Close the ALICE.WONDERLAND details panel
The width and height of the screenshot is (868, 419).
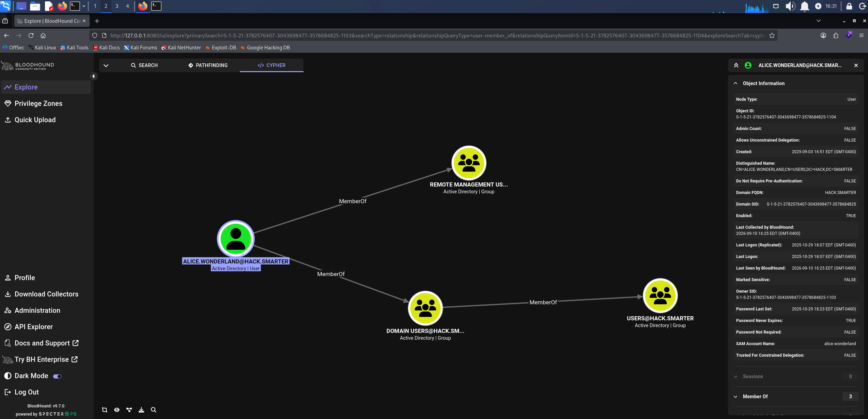856,65
